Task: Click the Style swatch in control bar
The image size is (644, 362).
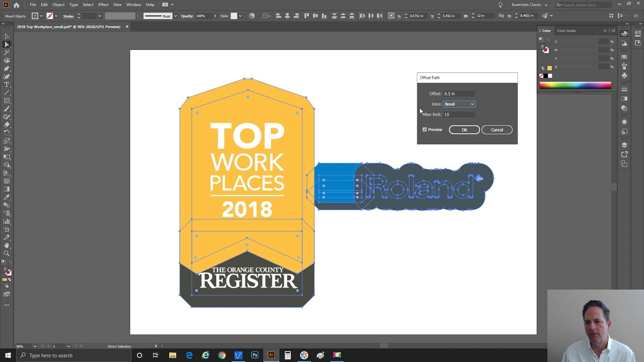Action: pos(233,16)
